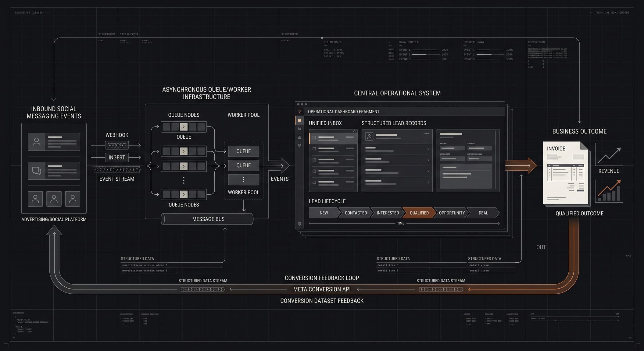Select the transfer arrows icon in dashboard sidebar

coord(299,129)
